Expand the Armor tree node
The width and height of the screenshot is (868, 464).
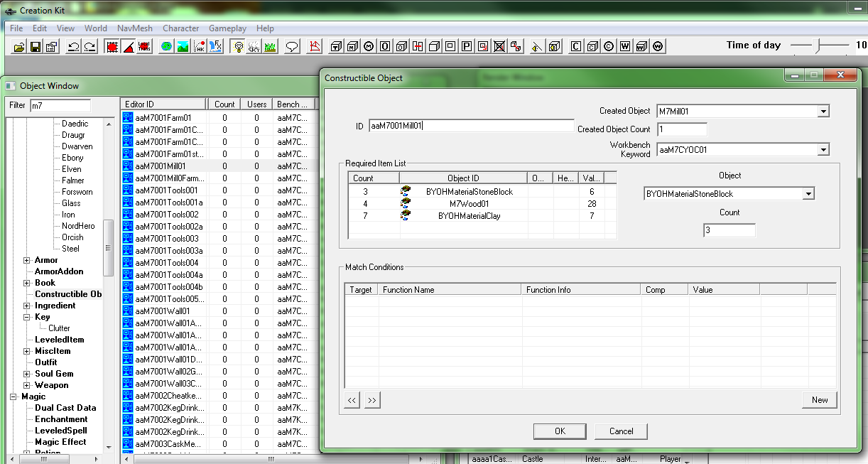pyautogui.click(x=27, y=260)
